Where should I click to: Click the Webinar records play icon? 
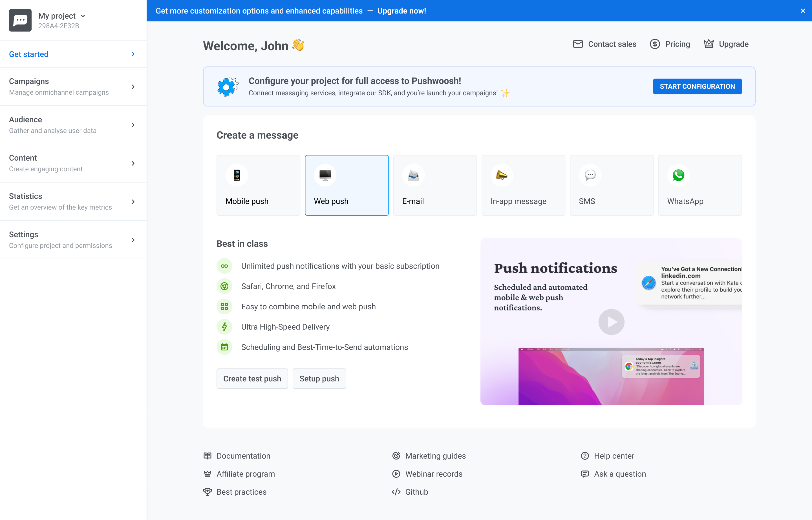tap(396, 474)
